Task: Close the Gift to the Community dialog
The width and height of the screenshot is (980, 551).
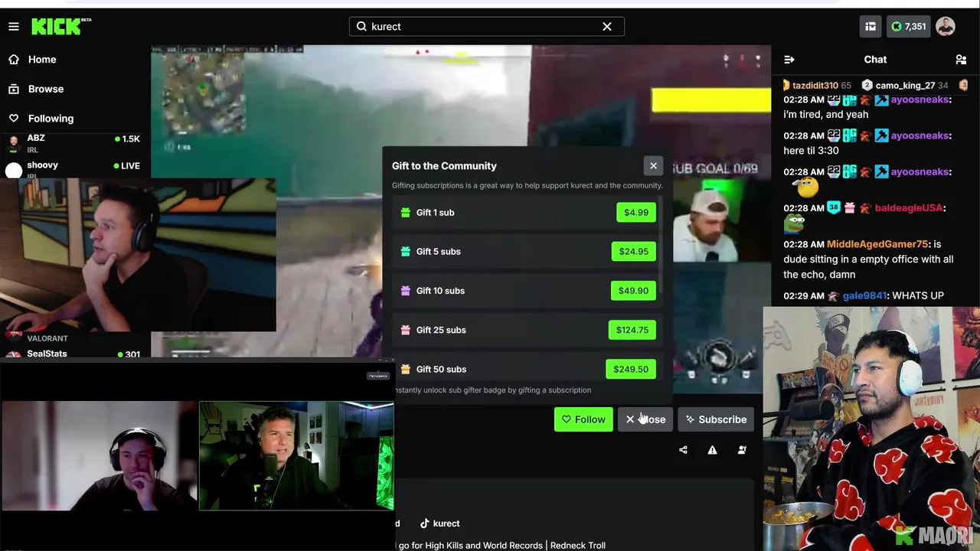Action: point(653,165)
